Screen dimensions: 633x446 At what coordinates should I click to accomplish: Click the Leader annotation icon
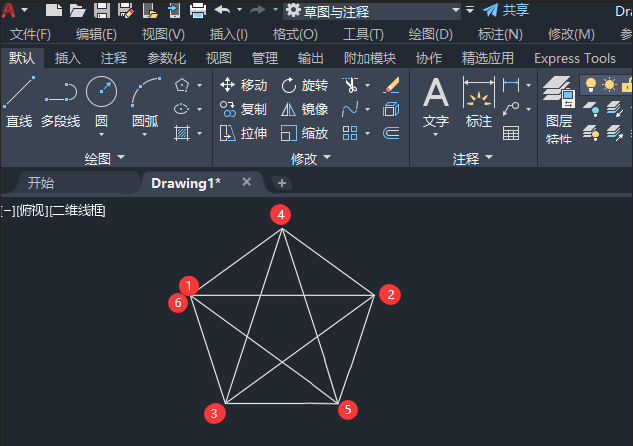(511, 109)
